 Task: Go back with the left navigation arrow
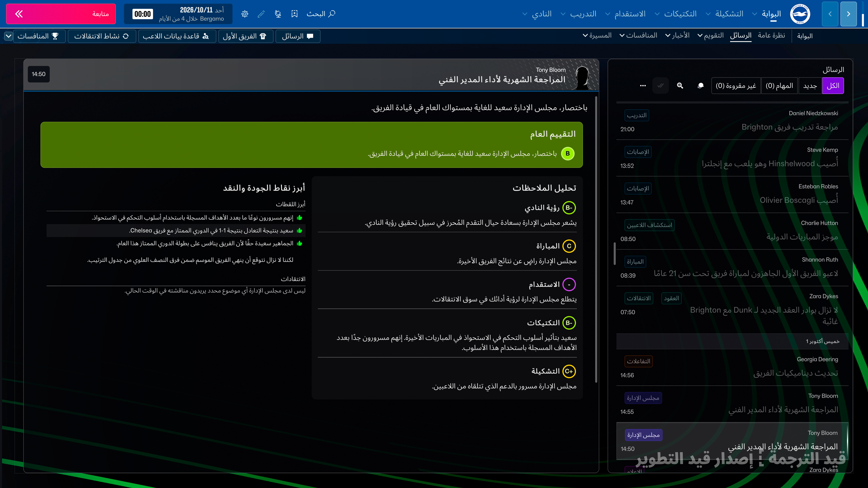coord(830,14)
